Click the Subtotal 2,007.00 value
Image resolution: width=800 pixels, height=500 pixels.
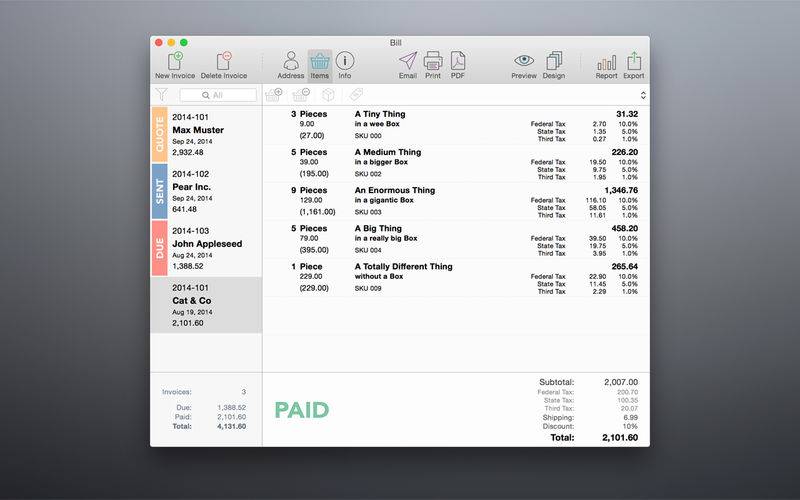[x=621, y=382]
